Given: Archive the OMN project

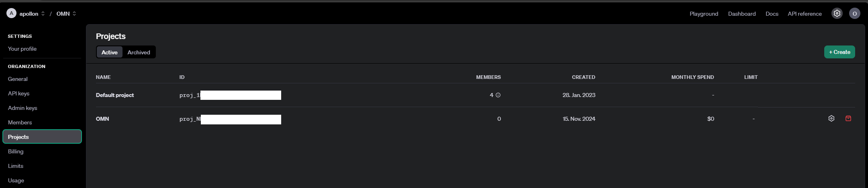Looking at the screenshot, I should [848, 118].
